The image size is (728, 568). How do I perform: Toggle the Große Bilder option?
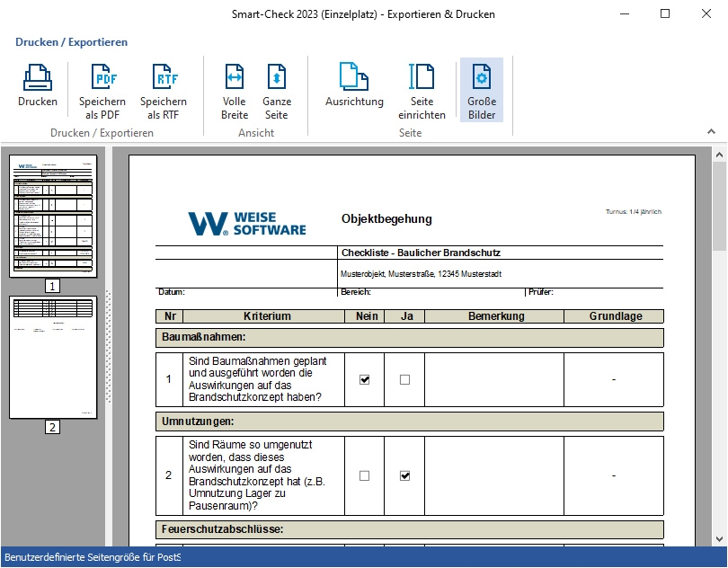(x=482, y=90)
